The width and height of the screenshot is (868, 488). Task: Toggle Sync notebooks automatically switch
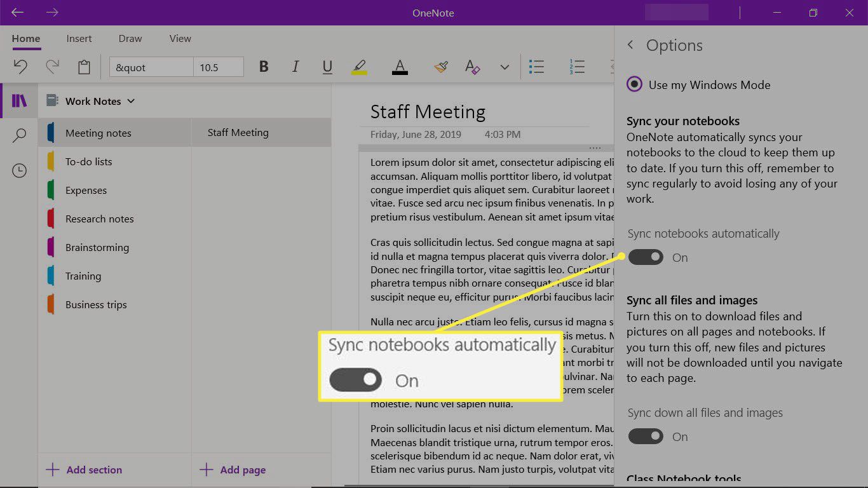(646, 257)
